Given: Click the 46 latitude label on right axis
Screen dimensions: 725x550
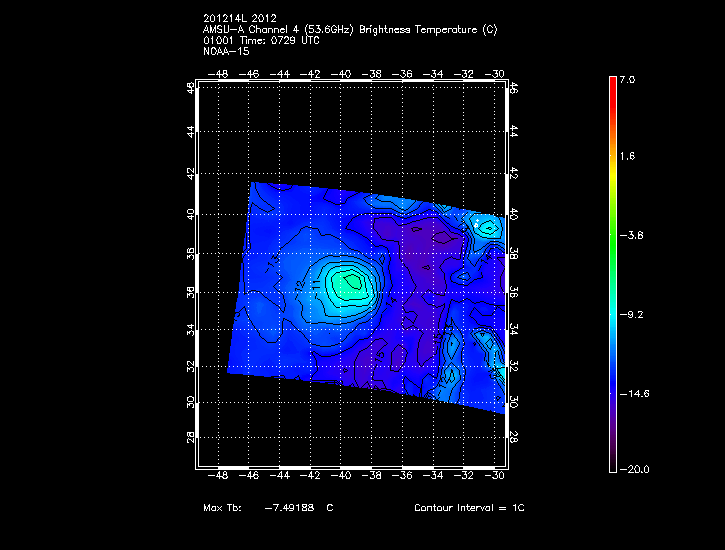Looking at the screenshot, I should click(514, 89).
